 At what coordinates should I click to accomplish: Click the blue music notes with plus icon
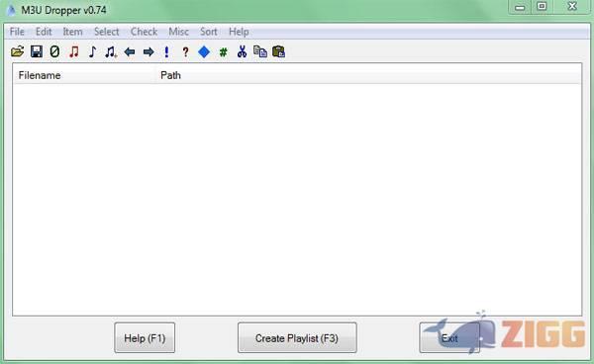111,51
